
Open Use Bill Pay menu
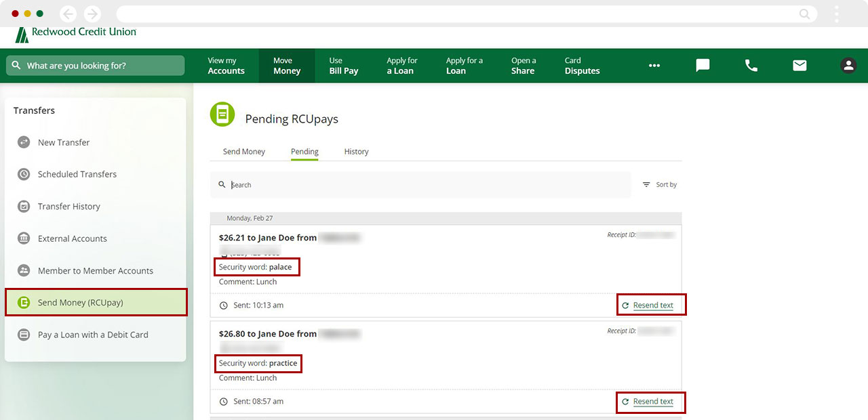344,66
